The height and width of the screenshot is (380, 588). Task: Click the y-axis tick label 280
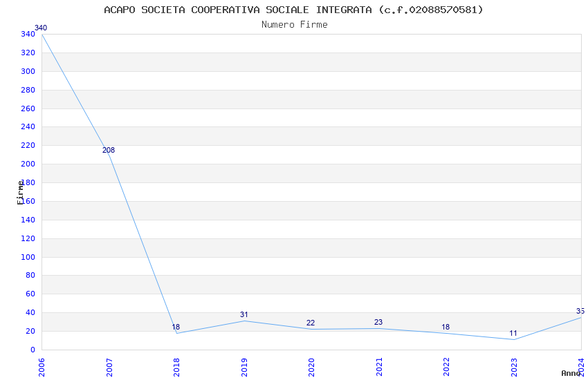pyautogui.click(x=28, y=90)
